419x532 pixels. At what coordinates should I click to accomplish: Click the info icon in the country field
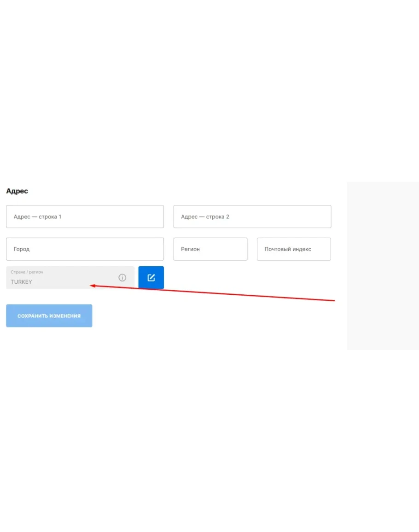(122, 278)
